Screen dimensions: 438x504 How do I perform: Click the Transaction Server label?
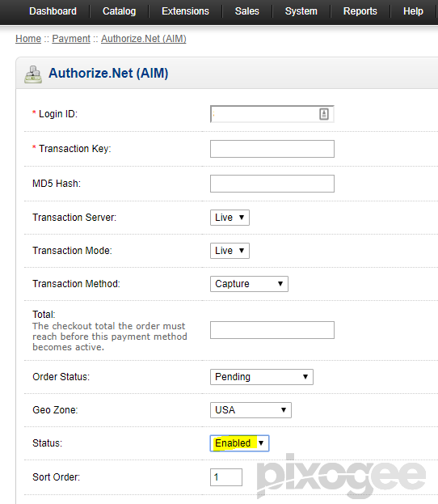click(74, 218)
